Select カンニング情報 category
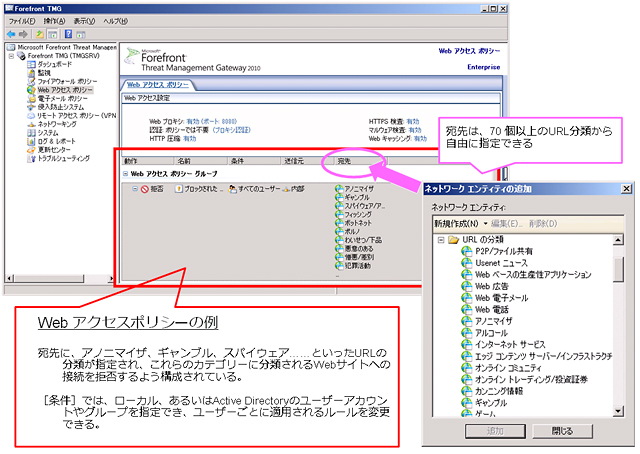This screenshot has height=454, width=640. [499, 391]
